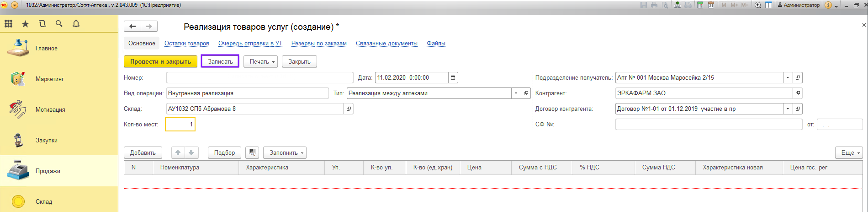Click the back arrow navigation button
This screenshot has width=868, height=212.
click(132, 27)
